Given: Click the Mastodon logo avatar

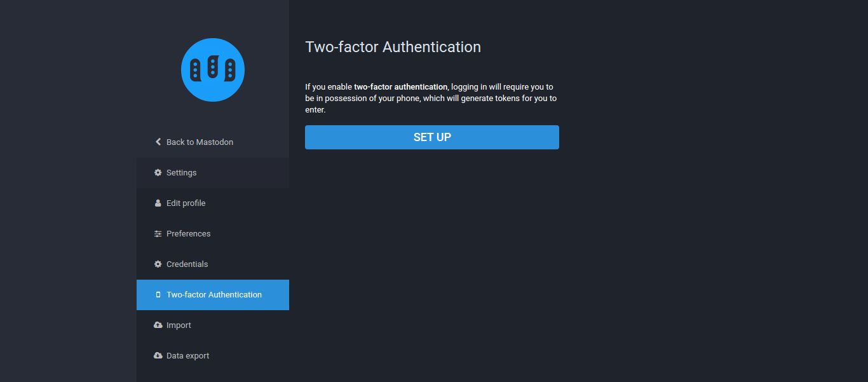Looking at the screenshot, I should [x=213, y=70].
